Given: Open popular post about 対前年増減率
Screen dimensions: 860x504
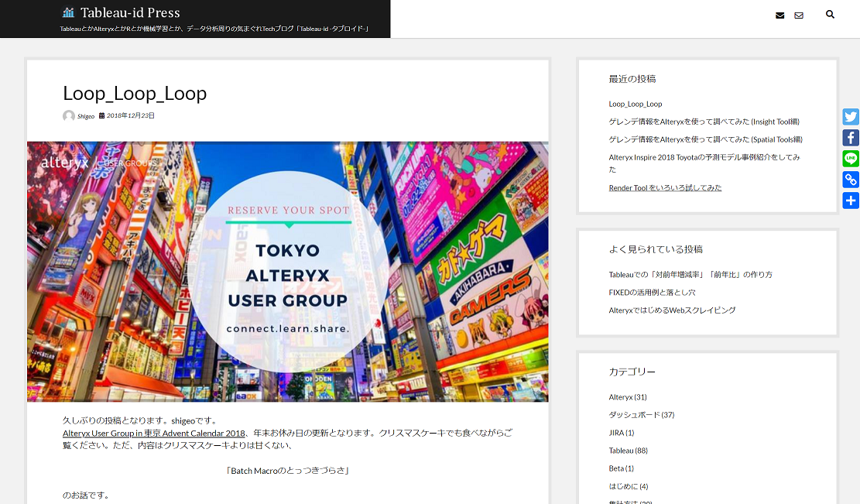Looking at the screenshot, I should (690, 274).
